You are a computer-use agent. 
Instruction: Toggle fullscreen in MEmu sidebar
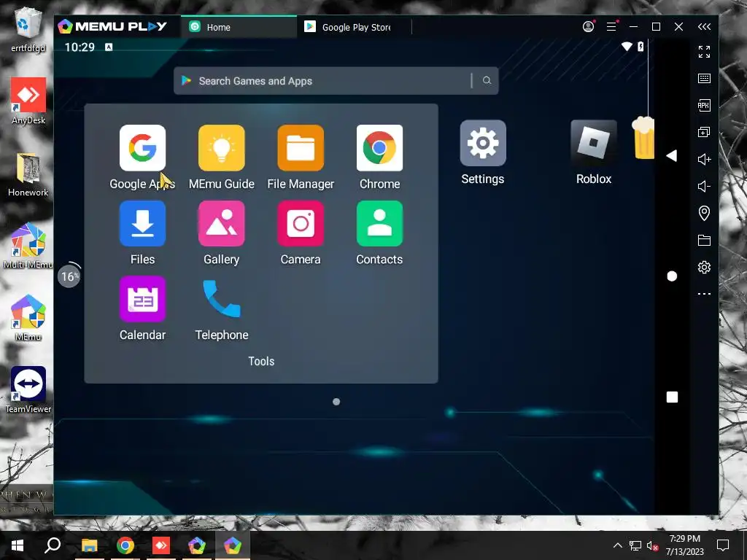click(x=704, y=52)
